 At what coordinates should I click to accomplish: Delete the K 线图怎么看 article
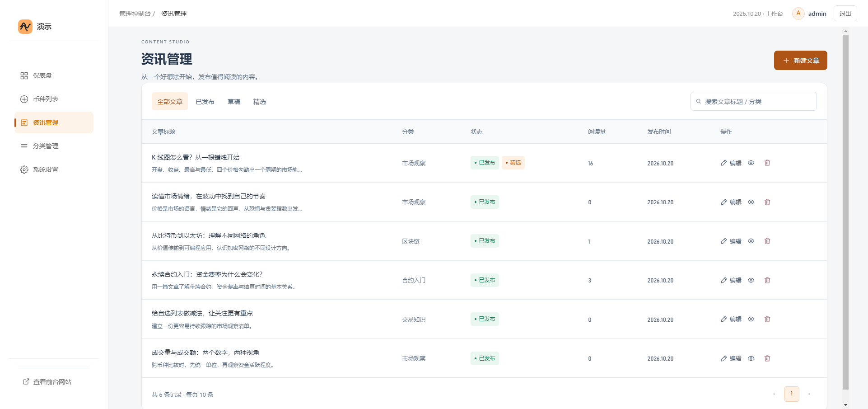[767, 163]
